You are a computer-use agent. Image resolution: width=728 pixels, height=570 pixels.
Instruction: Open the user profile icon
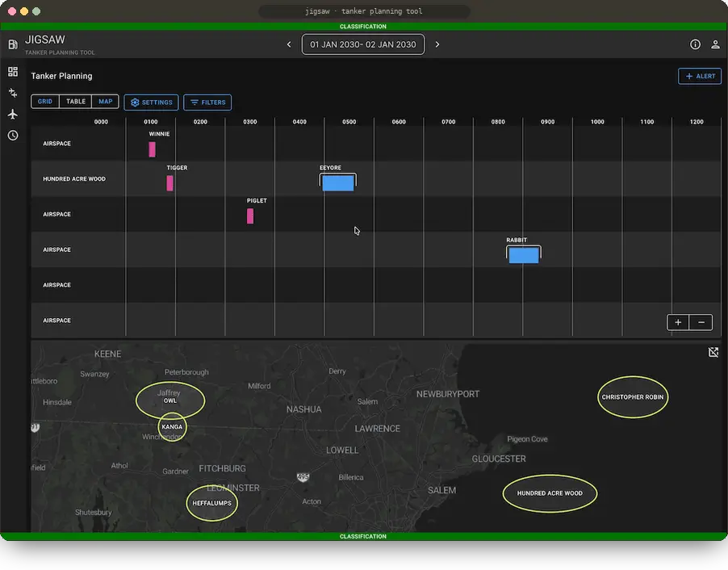(715, 44)
